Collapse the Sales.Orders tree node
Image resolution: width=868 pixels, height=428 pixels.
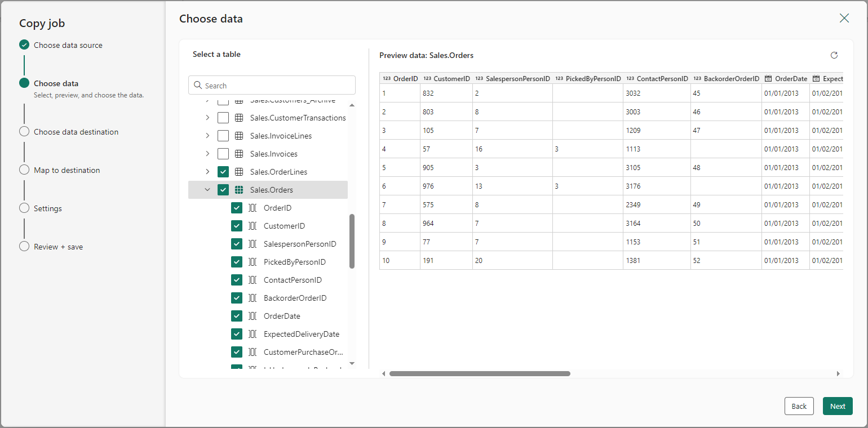207,190
